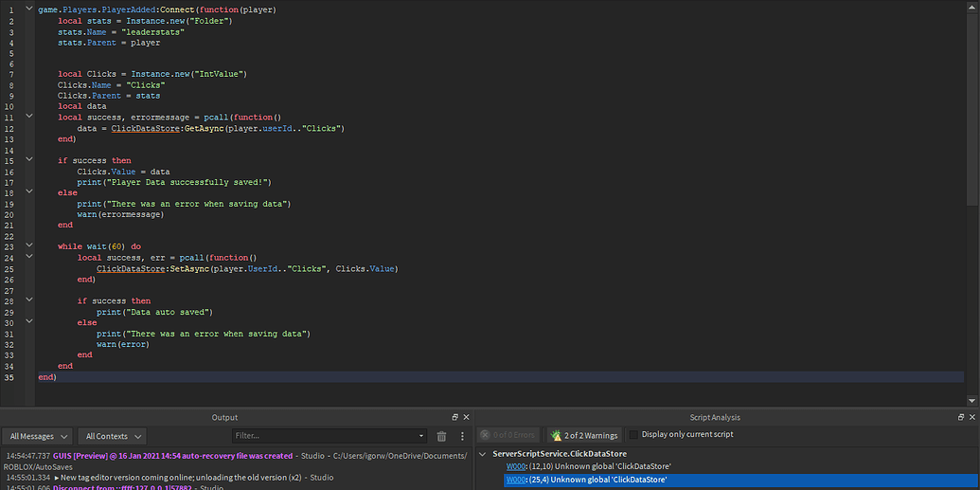Click the auto-recovery file created message

tap(172, 456)
